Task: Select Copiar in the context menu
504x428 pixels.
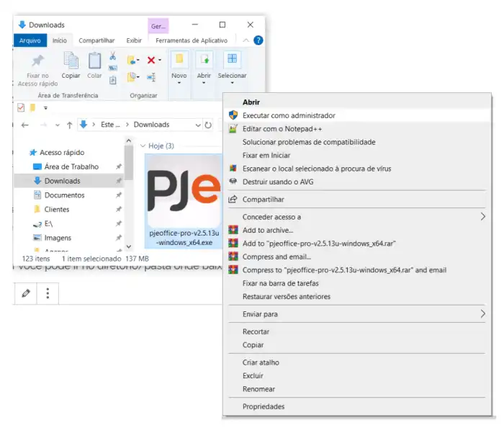Action: click(357, 344)
